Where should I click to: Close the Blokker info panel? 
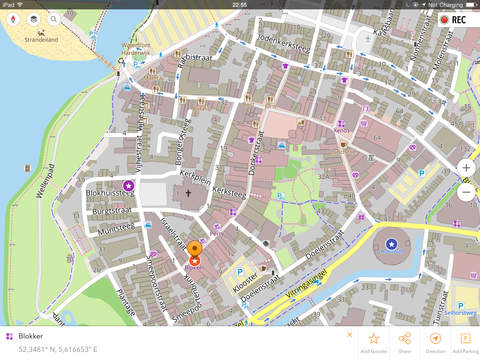point(349,335)
